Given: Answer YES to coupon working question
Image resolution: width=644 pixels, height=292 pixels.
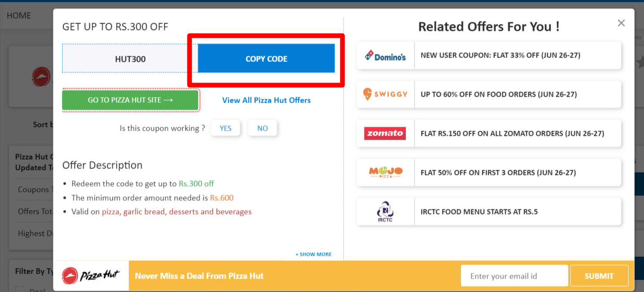Looking at the screenshot, I should click(225, 128).
